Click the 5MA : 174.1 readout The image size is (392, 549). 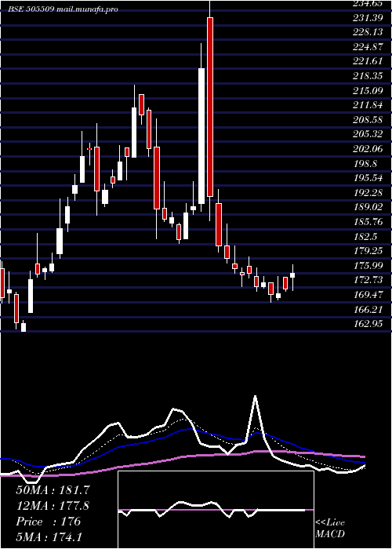pyautogui.click(x=49, y=536)
